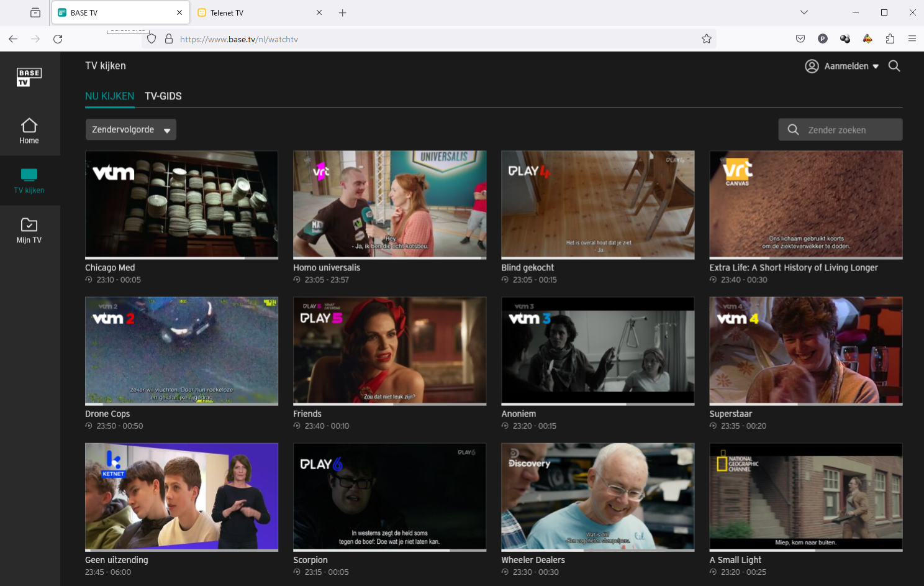This screenshot has height=586, width=924.
Task: Play the vtm Chicago Med thumbnail
Action: pos(181,204)
